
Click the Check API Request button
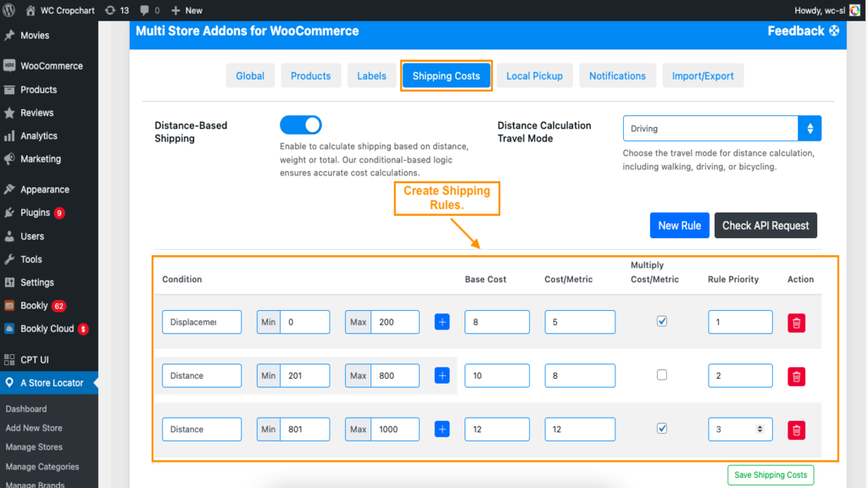click(765, 225)
